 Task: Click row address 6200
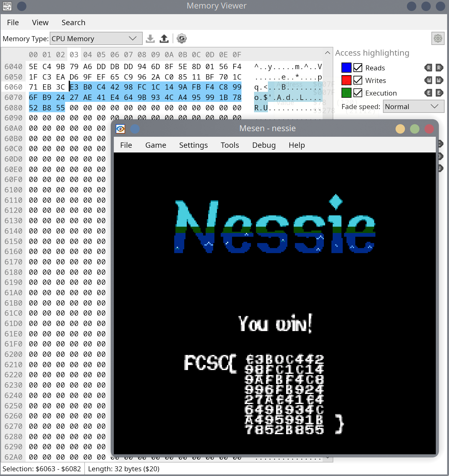(x=14, y=354)
